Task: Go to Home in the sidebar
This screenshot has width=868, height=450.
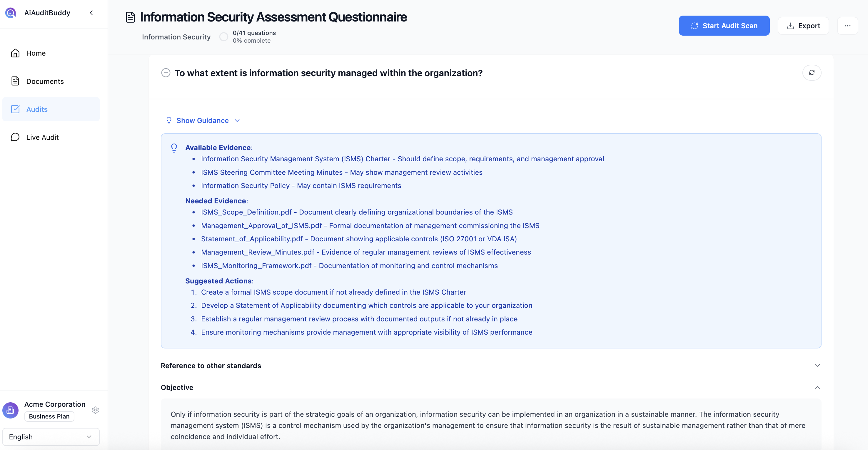Action: point(36,53)
